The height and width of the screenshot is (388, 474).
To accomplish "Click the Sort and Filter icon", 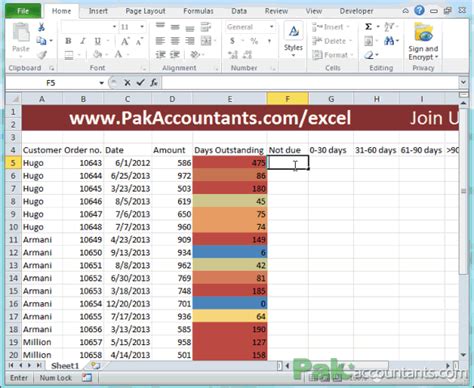I will click(x=389, y=27).
